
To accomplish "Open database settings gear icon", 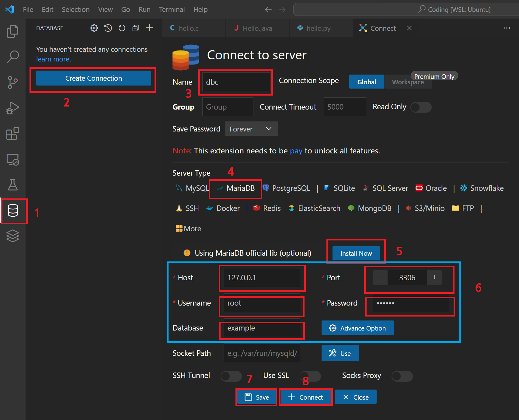I will click(94, 28).
